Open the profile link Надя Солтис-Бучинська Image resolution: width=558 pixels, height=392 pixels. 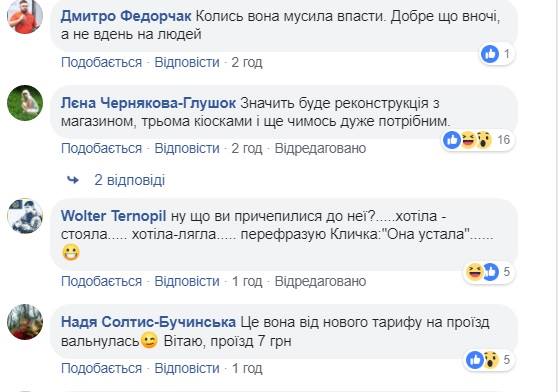tap(148, 322)
